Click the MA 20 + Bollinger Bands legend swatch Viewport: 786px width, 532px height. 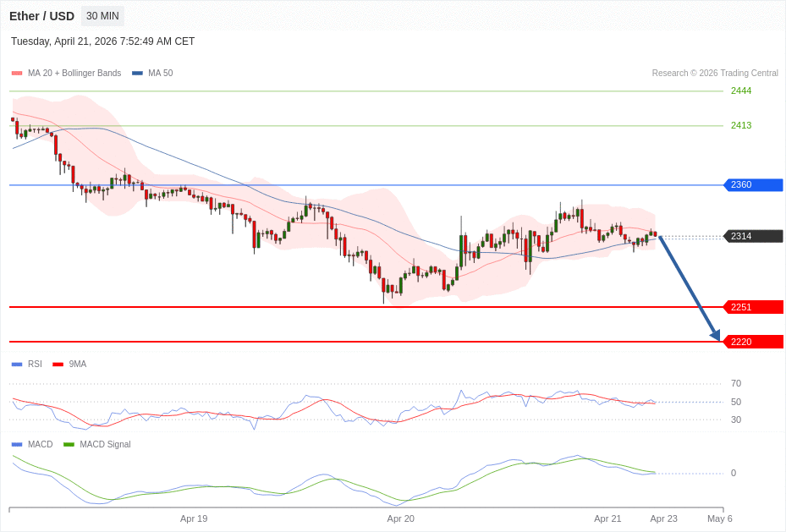click(x=17, y=74)
